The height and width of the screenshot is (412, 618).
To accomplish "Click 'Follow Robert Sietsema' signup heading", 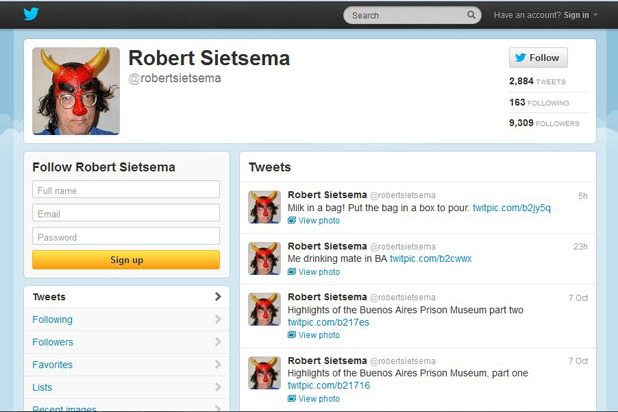I will (x=104, y=167).
